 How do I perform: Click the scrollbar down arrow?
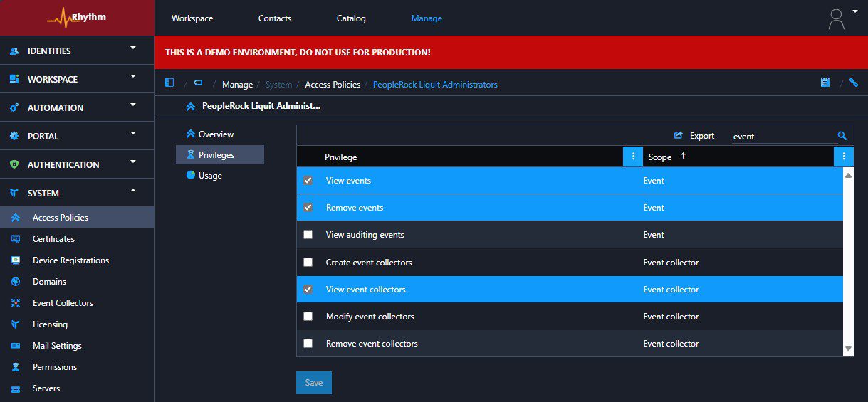(x=848, y=349)
